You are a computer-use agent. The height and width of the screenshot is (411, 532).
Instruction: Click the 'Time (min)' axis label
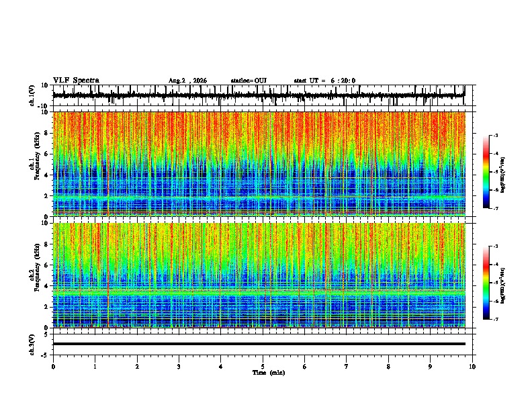tap(269, 373)
